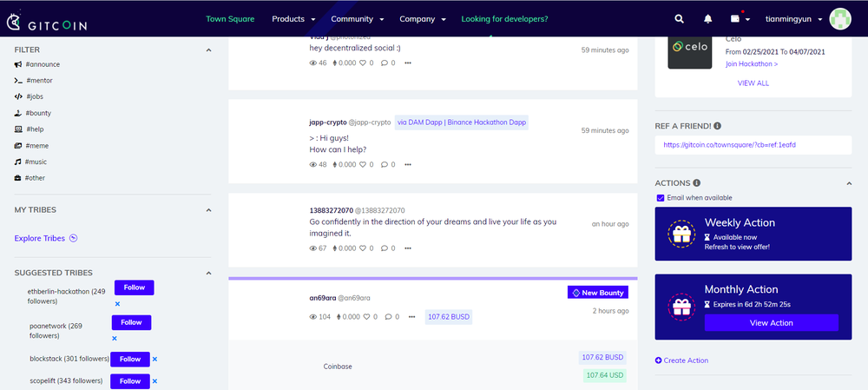Click the user avatar picture
This screenshot has height=390, width=868.
[840, 19]
